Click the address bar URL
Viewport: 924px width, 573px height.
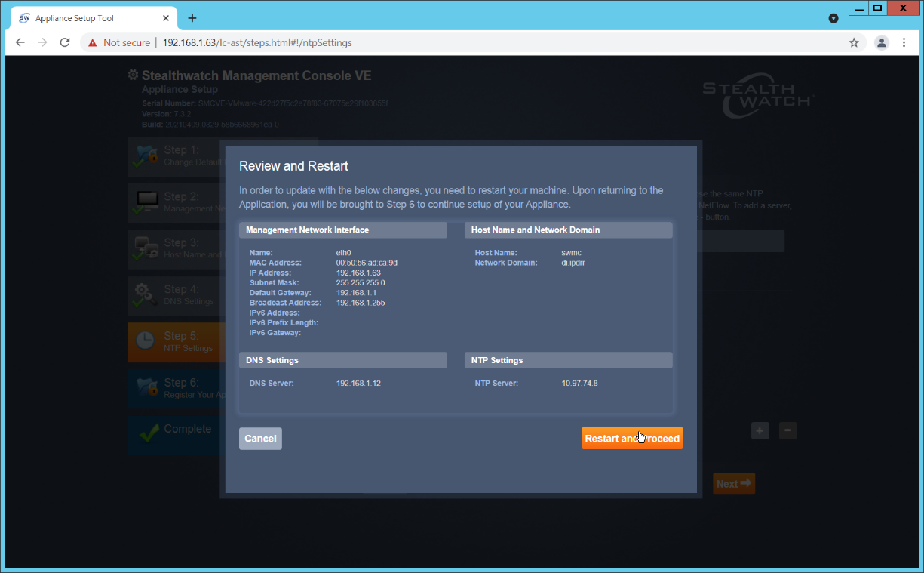tap(257, 43)
